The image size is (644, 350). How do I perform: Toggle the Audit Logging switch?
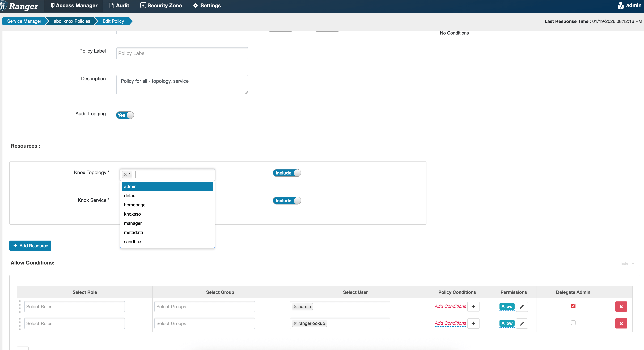tap(125, 115)
